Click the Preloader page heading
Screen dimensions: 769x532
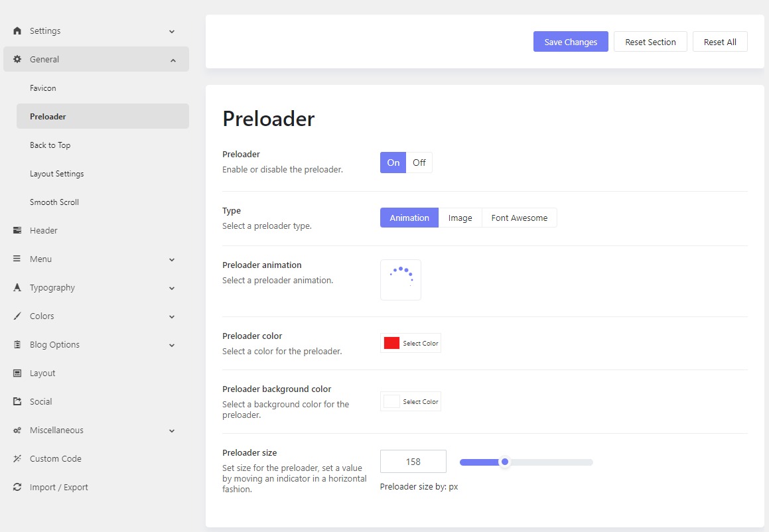coord(269,119)
